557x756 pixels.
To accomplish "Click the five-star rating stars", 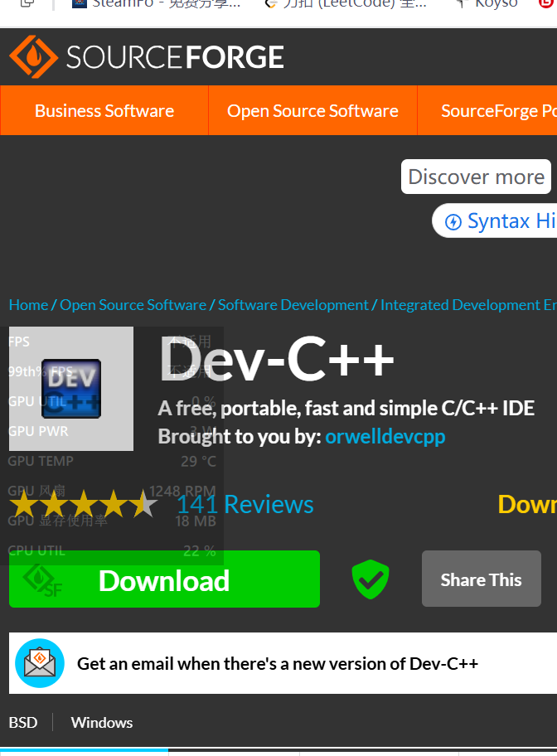I will tap(84, 504).
